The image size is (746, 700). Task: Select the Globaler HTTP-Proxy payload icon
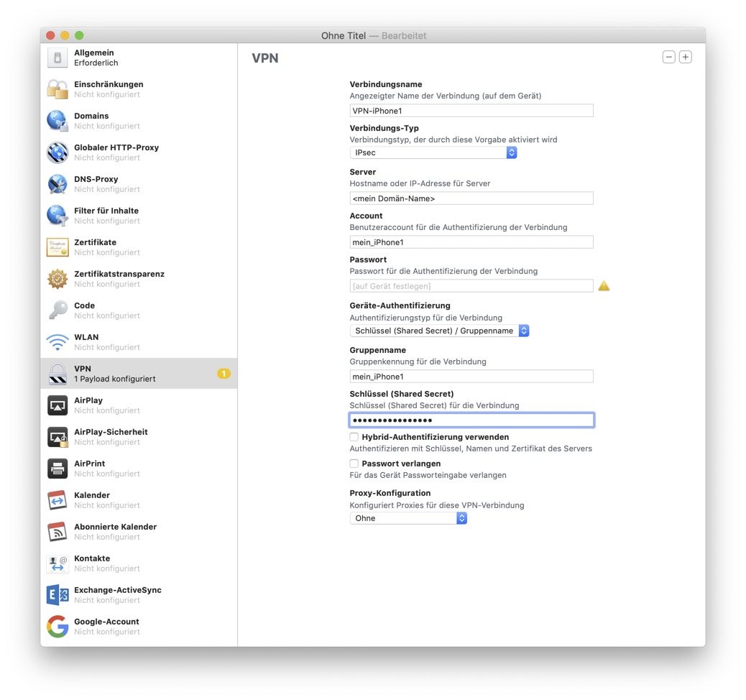point(57,152)
